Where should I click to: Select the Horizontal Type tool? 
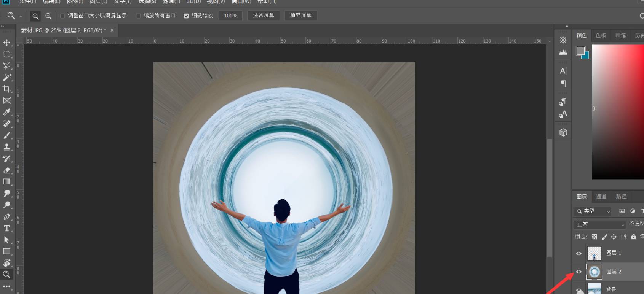[x=6, y=228]
